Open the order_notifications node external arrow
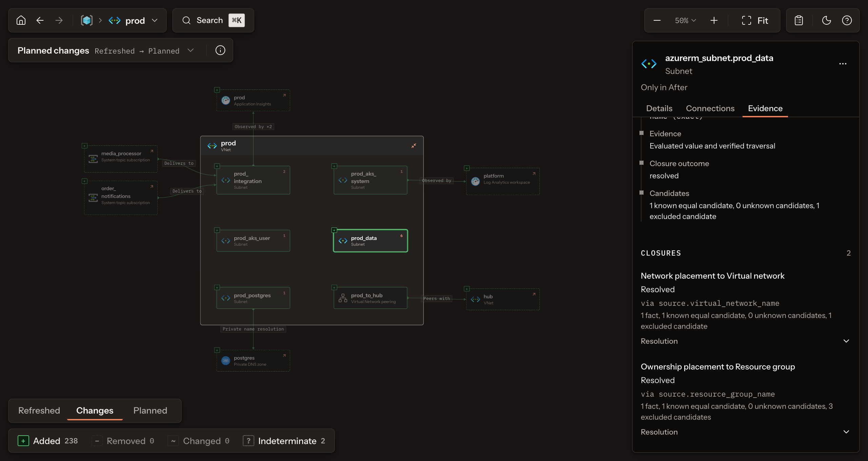The height and width of the screenshot is (461, 868). pos(152,186)
